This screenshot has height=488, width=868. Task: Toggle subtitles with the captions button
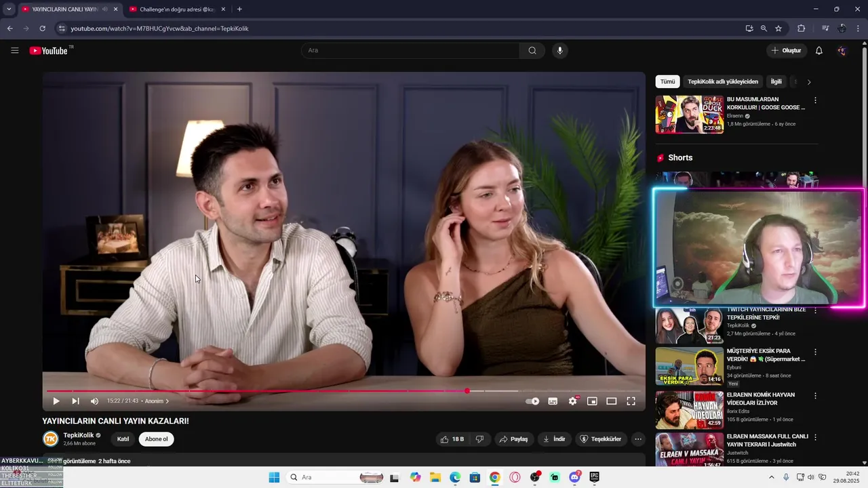553,401
